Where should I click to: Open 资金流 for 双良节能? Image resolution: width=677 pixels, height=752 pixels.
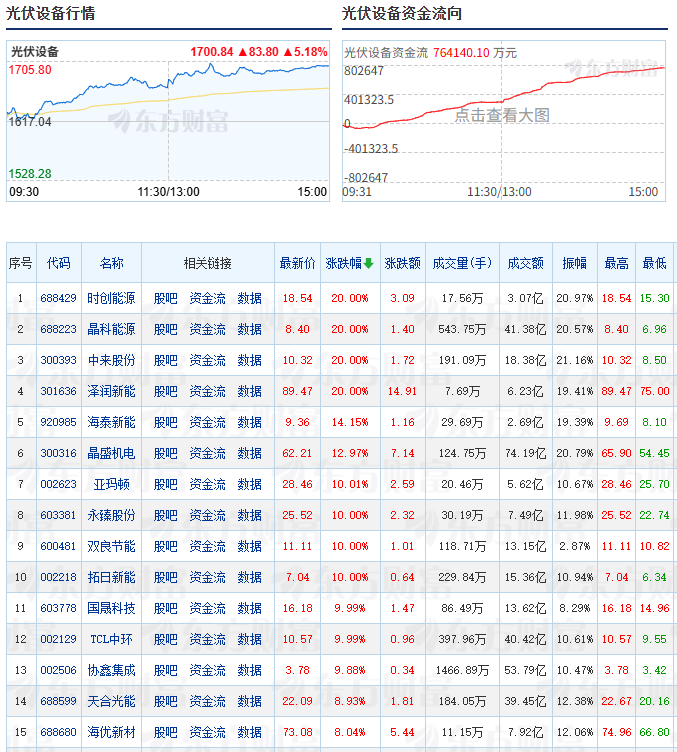pyautogui.click(x=207, y=546)
